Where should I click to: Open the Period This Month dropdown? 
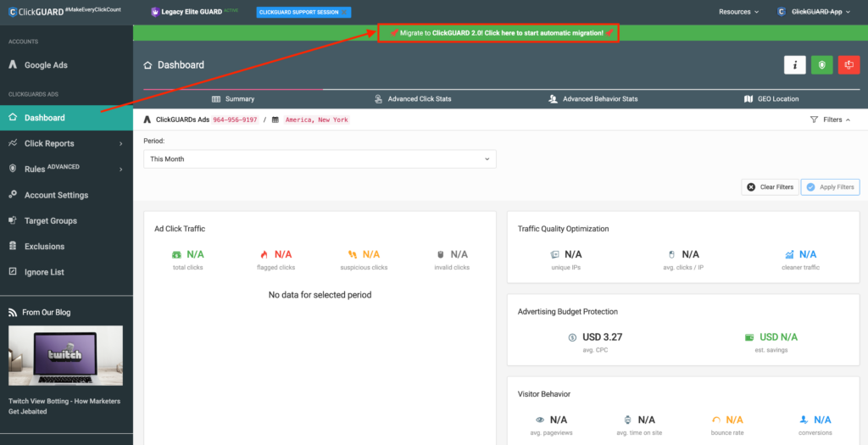pyautogui.click(x=320, y=159)
